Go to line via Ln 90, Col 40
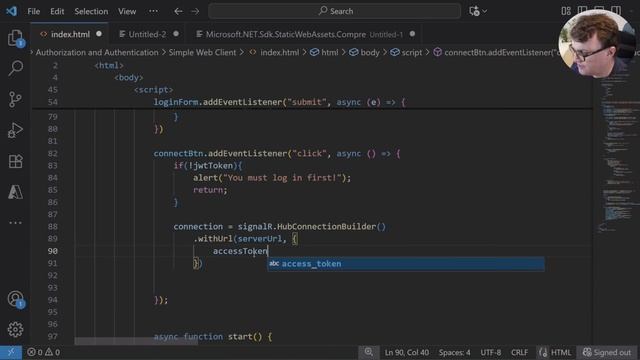640x360 pixels. tap(407, 352)
